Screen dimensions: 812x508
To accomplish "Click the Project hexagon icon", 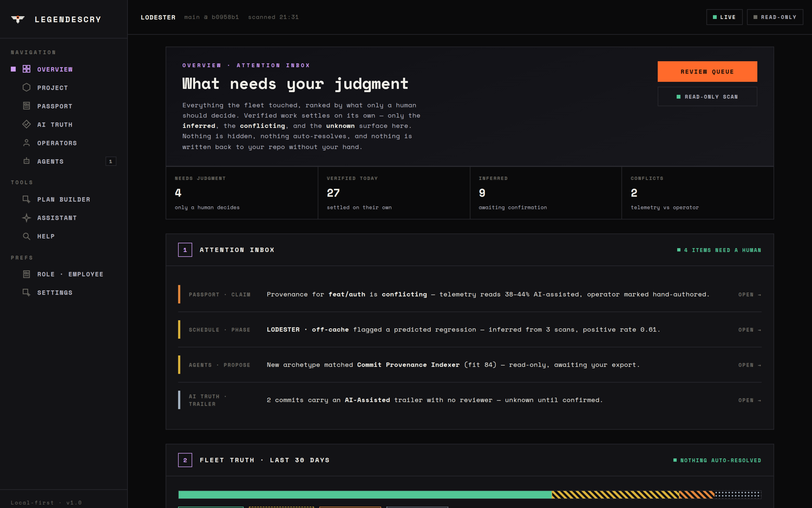I will click(x=27, y=88).
